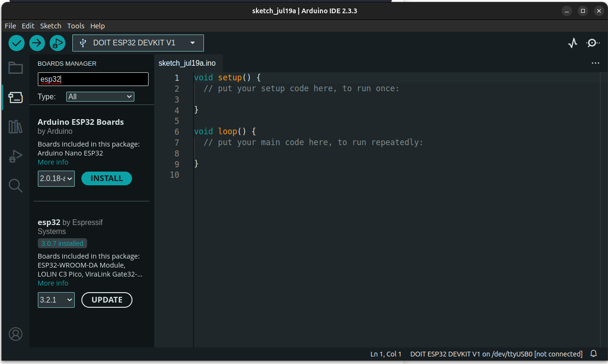
Task: Click line number 10 in the gutter
Action: [x=174, y=175]
